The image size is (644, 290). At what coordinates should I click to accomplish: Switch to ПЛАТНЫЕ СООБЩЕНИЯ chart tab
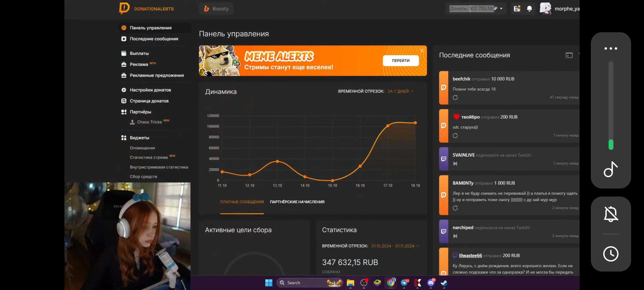pyautogui.click(x=242, y=202)
